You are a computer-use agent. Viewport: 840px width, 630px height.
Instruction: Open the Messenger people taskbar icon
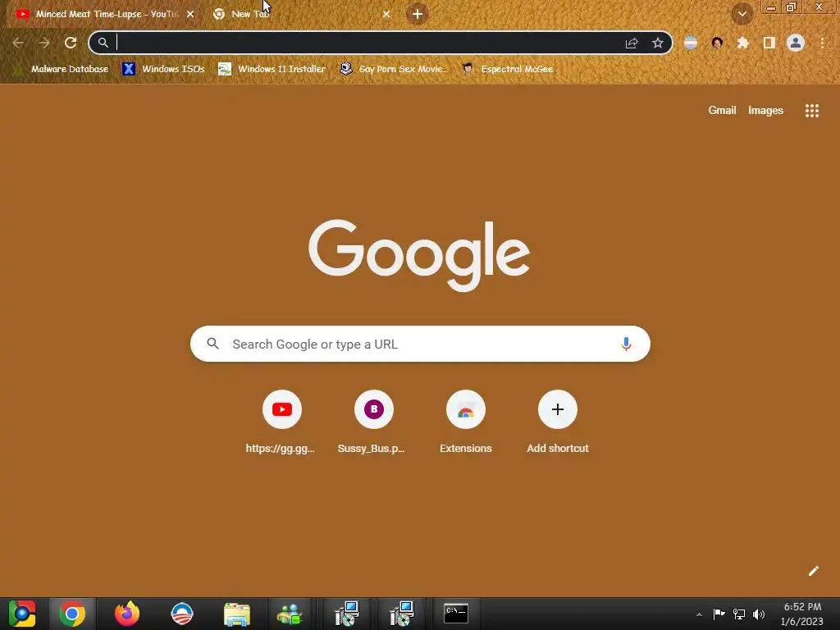click(x=290, y=614)
